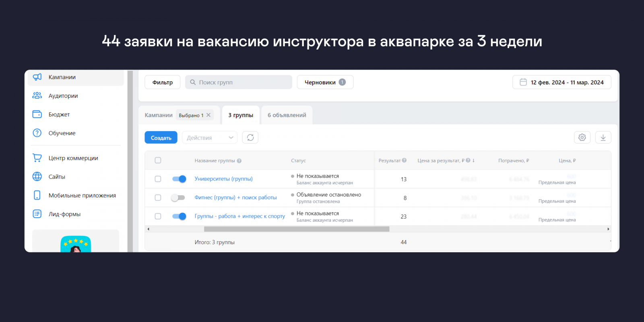Click the total result value 44
The image size is (644, 322).
404,242
